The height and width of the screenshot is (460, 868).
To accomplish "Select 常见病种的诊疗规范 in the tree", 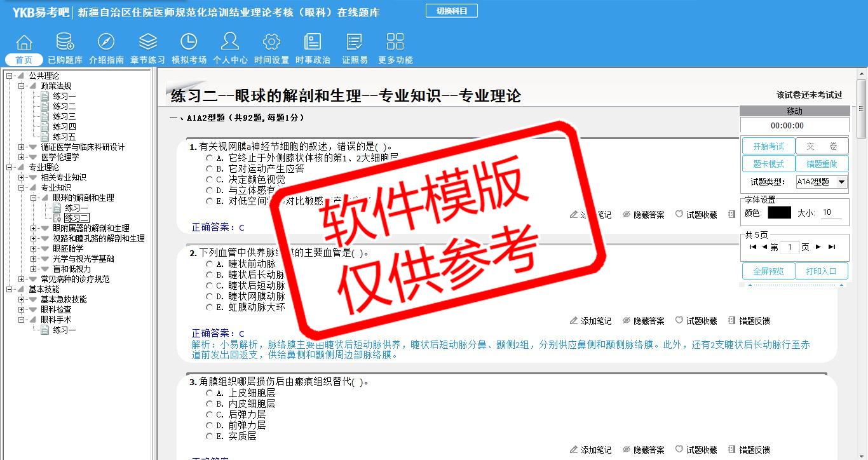I will point(75,279).
